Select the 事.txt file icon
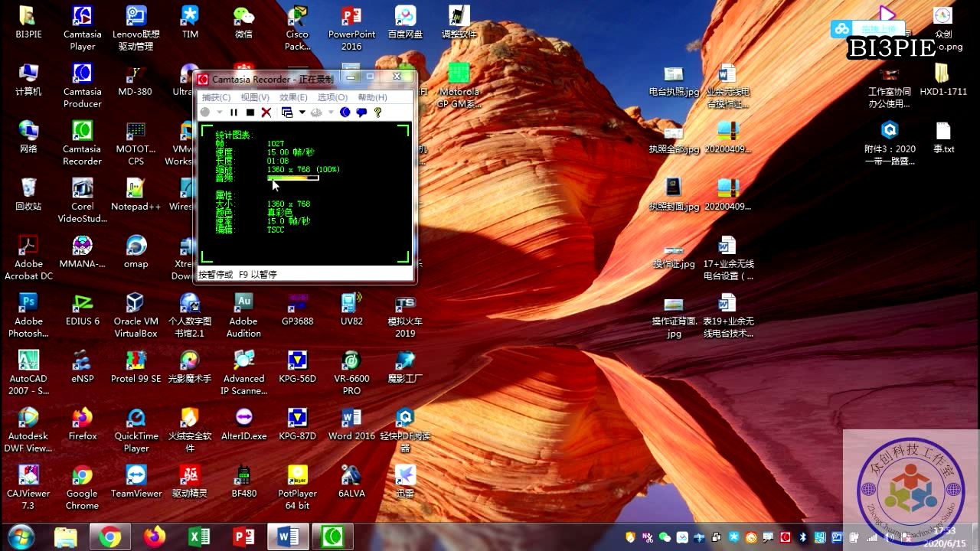Viewport: 980px width, 551px height. (943, 137)
